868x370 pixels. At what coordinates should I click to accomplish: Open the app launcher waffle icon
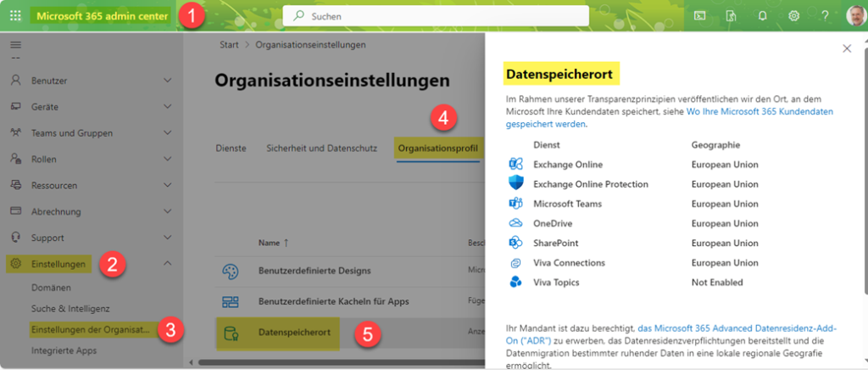pyautogui.click(x=15, y=16)
